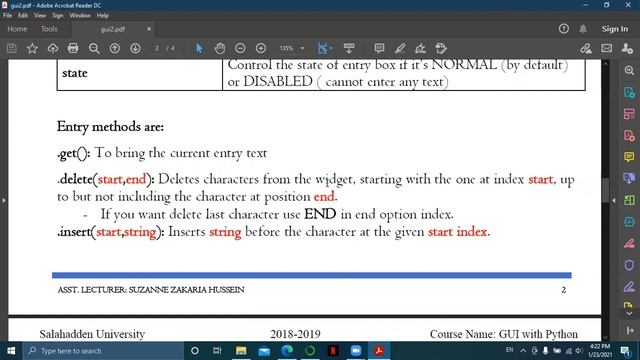Open the Sign menu
Viewport: 640px width, 360px height.
[58, 16]
